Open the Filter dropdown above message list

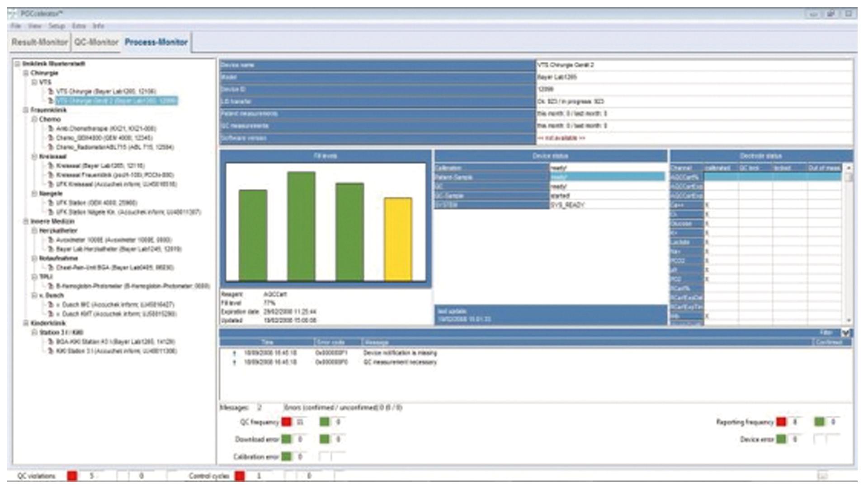[845, 333]
